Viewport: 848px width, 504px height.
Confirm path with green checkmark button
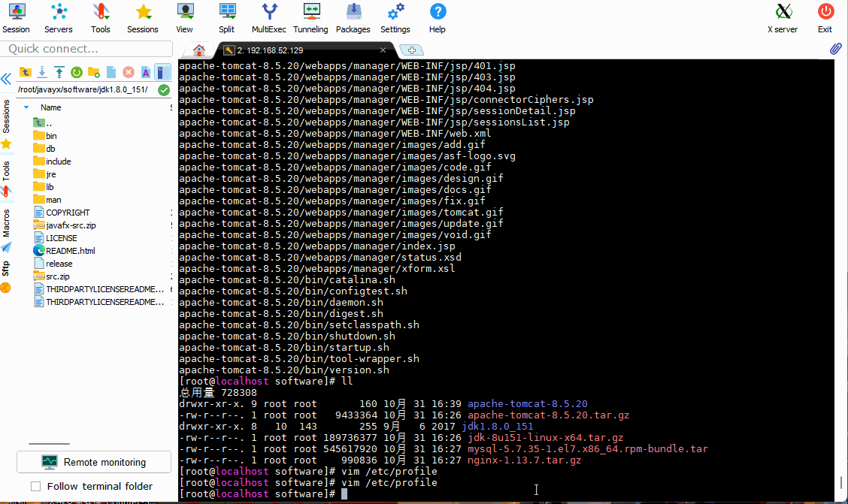point(164,90)
